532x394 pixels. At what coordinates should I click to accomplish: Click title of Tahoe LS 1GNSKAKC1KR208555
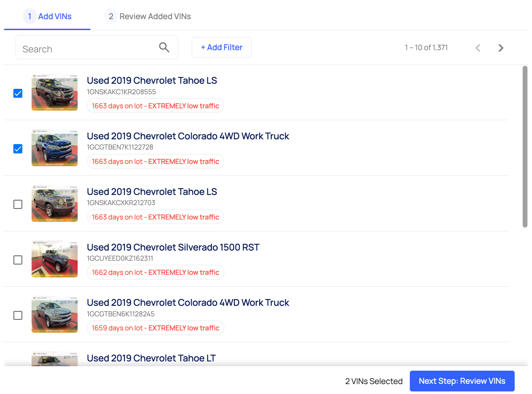coord(152,81)
